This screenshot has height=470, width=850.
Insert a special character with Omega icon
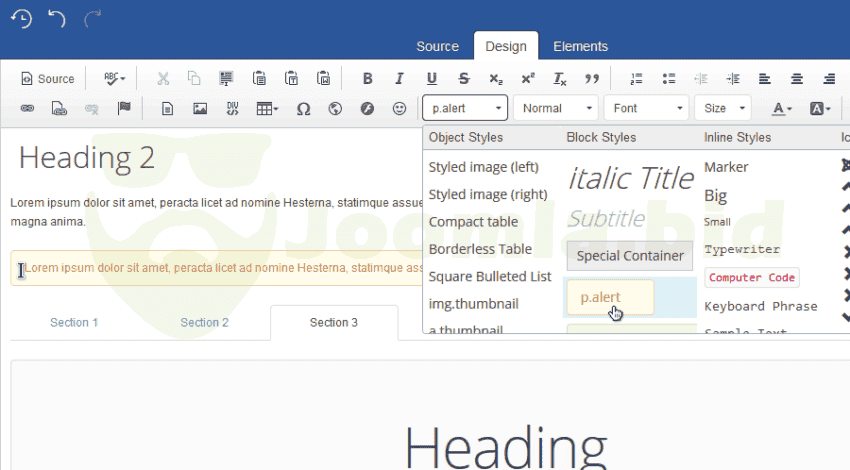303,108
